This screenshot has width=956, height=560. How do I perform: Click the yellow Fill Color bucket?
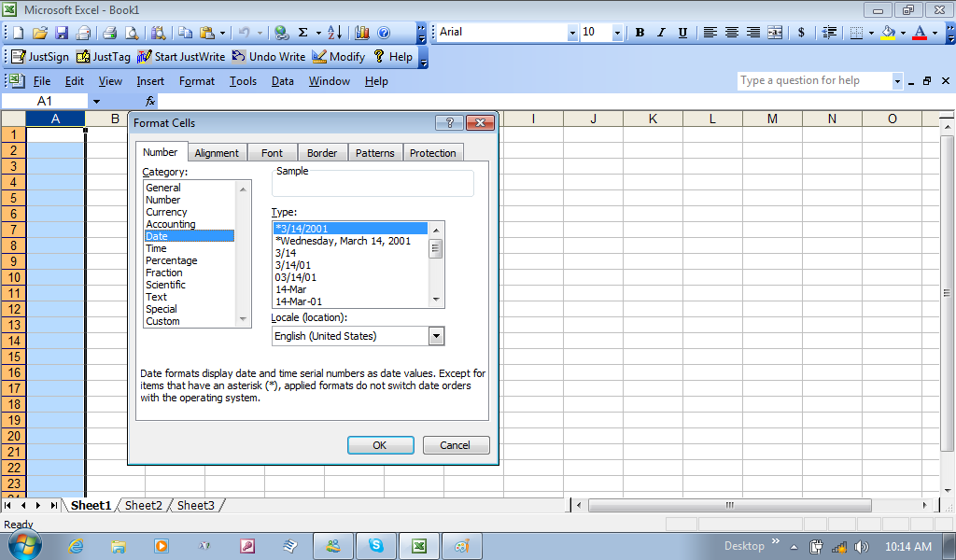coord(888,33)
